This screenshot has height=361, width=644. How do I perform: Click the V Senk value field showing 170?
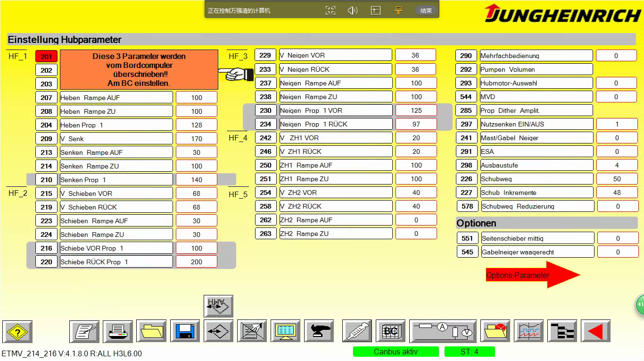tap(197, 139)
